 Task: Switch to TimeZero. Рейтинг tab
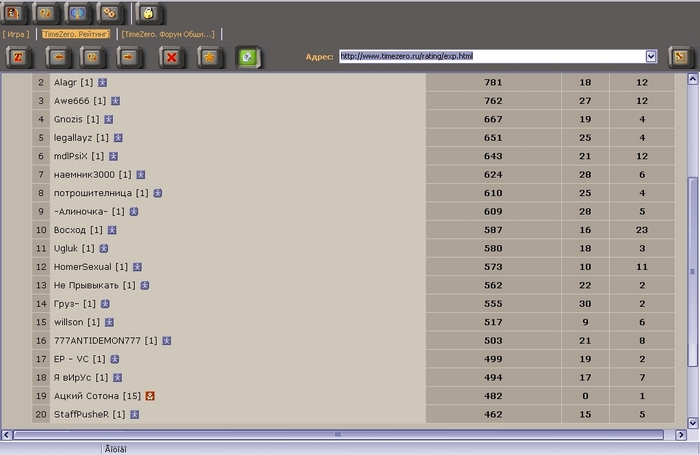pyautogui.click(x=75, y=34)
